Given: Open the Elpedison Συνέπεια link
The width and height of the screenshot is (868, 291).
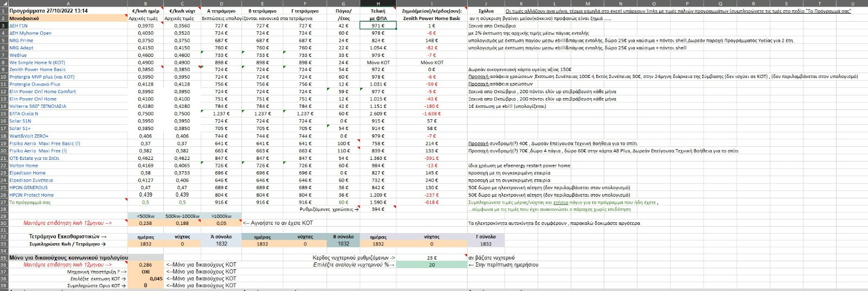Looking at the screenshot, I should 31,180.
